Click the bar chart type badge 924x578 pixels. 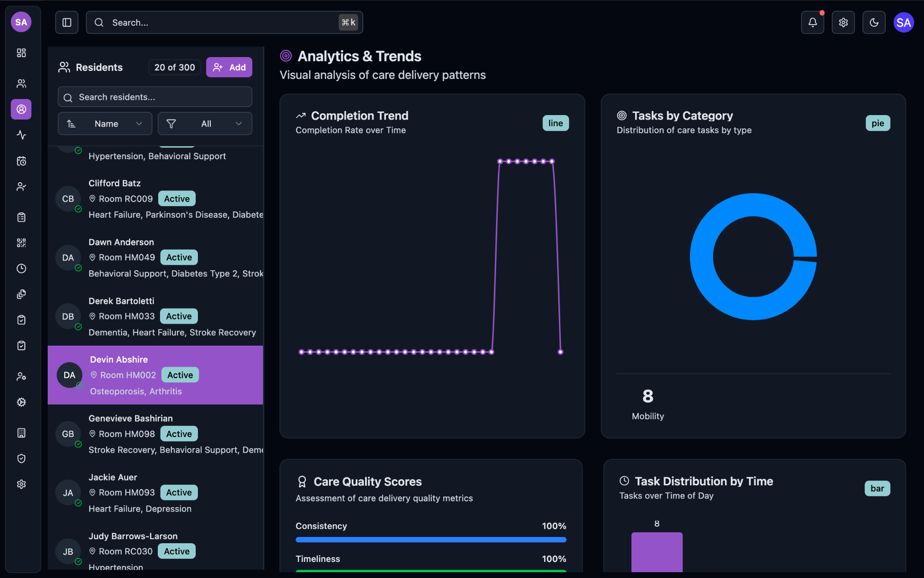point(877,488)
